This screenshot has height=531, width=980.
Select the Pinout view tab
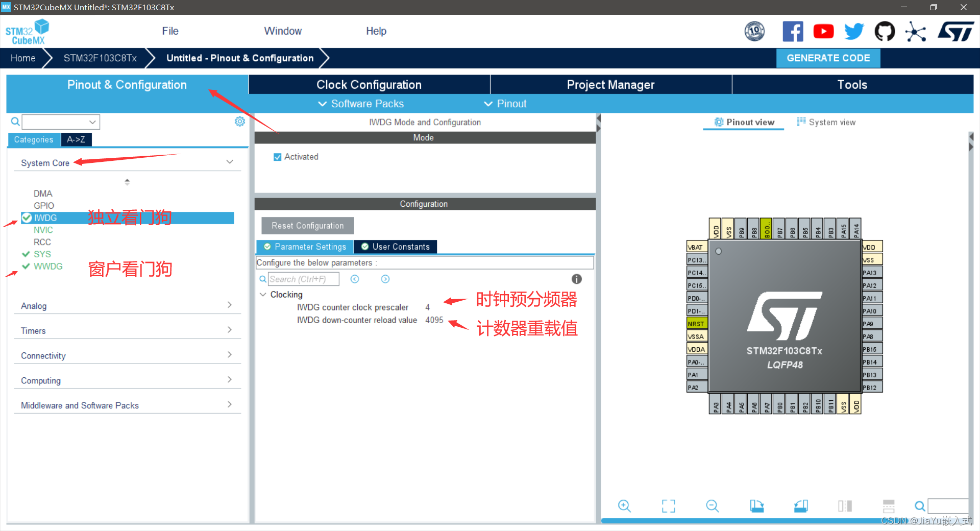click(744, 122)
